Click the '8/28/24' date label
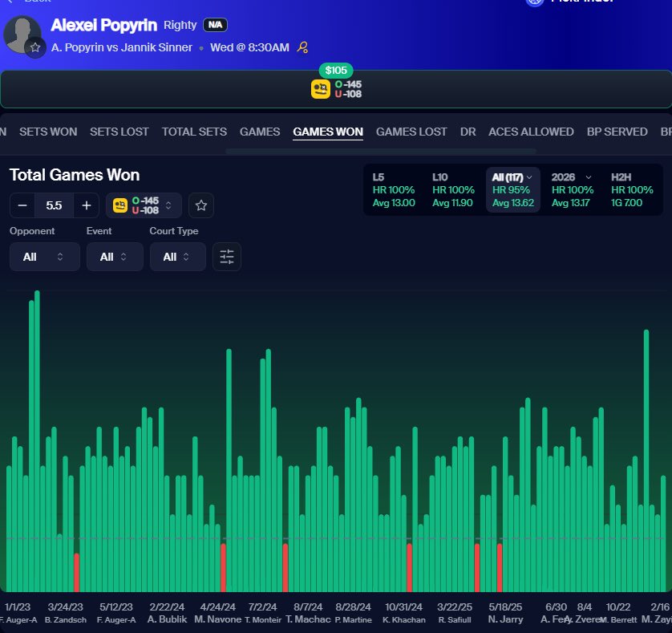This screenshot has height=633, width=672. click(353, 607)
